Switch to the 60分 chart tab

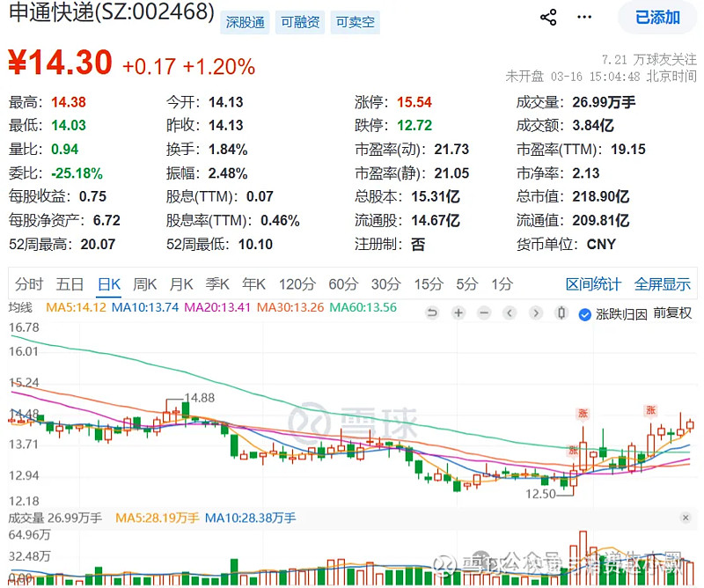[343, 284]
